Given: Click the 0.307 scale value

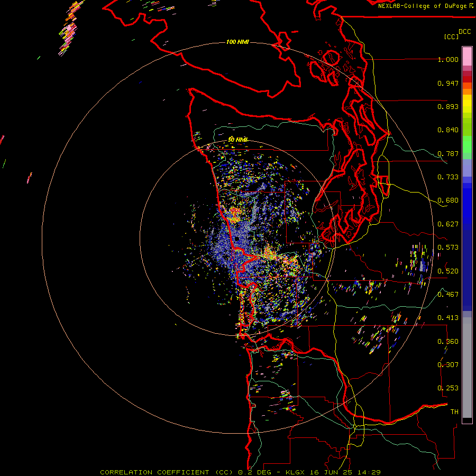Looking at the screenshot, I should point(448,364).
